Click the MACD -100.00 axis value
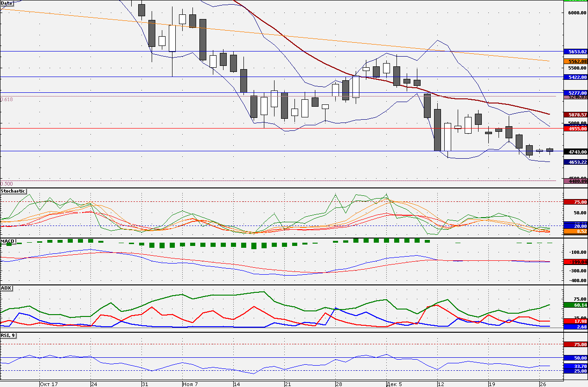The width and height of the screenshot is (588, 387). (578, 252)
